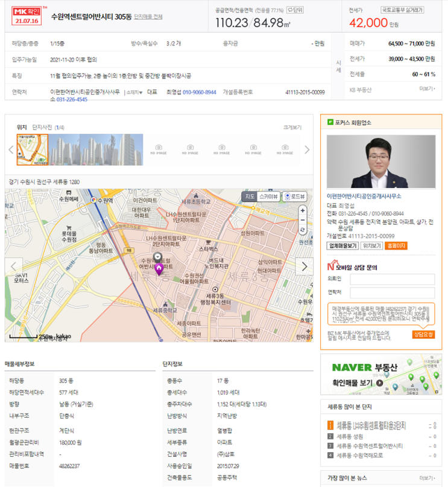The height and width of the screenshot is (487, 448).
Task: Click 위치보기 button
Action: (371, 246)
